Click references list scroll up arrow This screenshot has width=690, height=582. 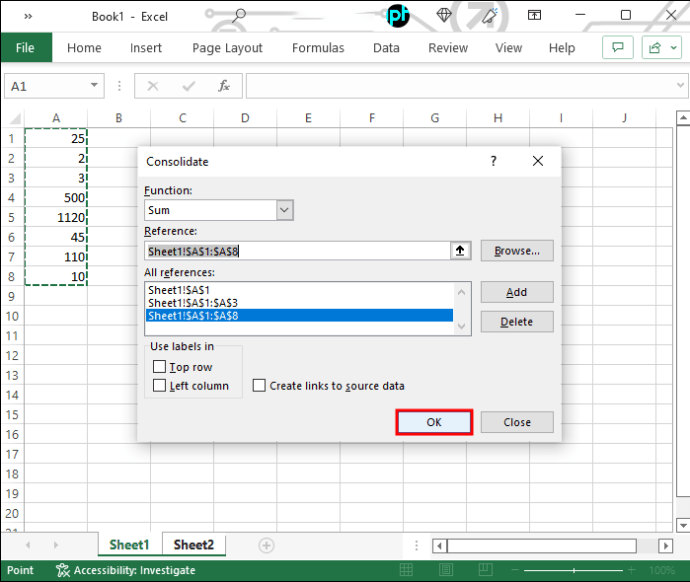461,292
